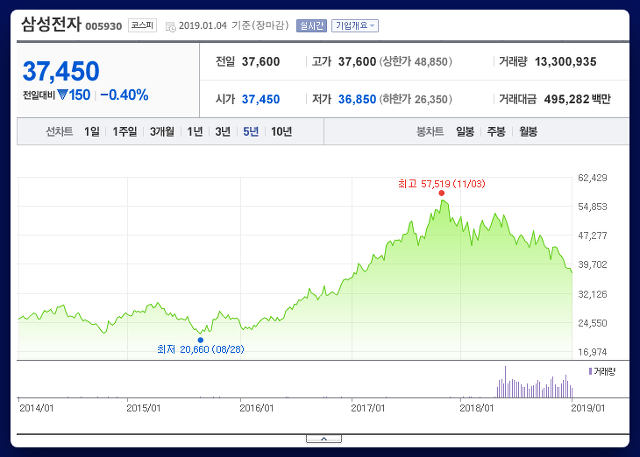640x457 pixels.
Task: Click the 봉차트 label
Action: point(430,132)
